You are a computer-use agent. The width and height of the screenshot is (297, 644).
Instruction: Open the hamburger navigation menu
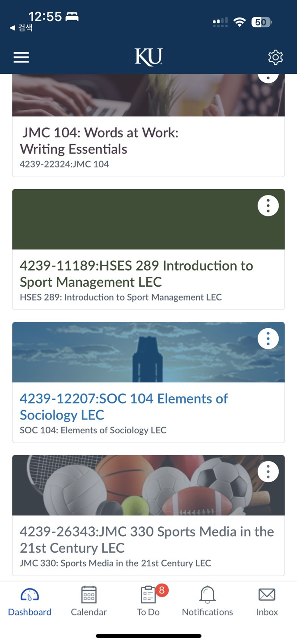pyautogui.click(x=21, y=57)
